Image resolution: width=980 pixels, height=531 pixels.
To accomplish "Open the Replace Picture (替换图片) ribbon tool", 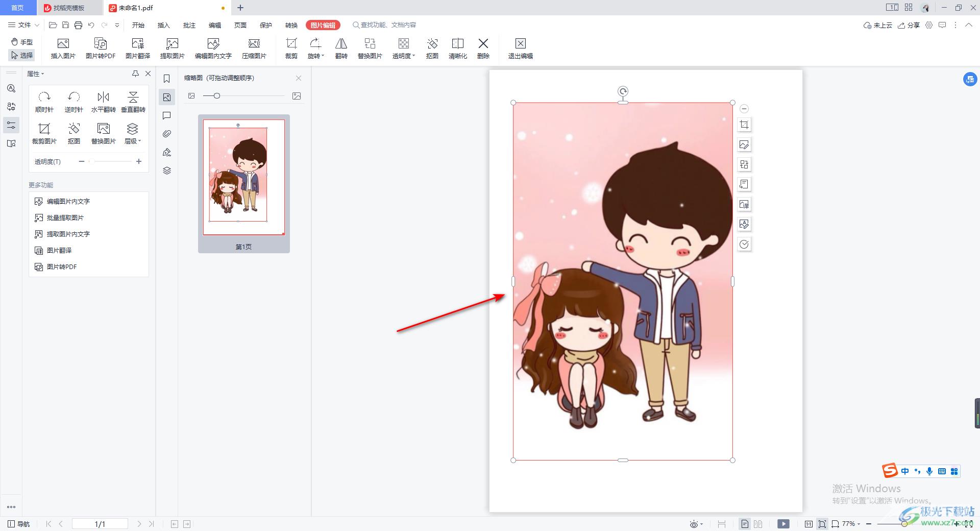I will click(370, 49).
